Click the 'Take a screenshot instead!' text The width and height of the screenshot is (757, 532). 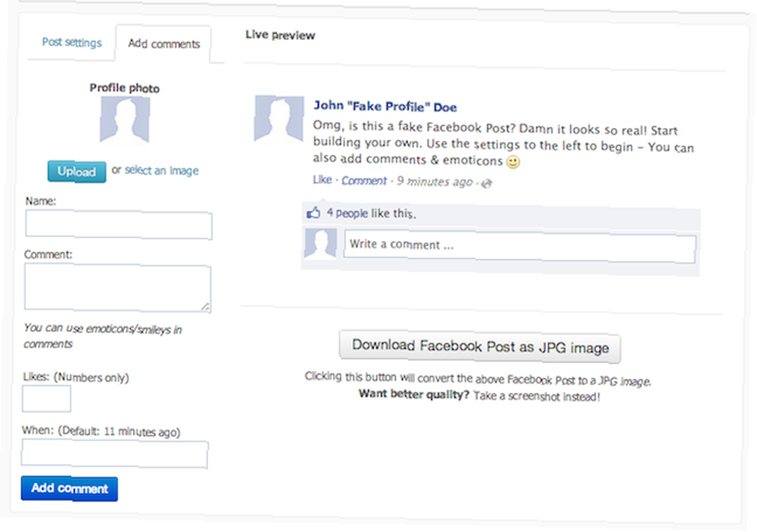[x=537, y=397]
